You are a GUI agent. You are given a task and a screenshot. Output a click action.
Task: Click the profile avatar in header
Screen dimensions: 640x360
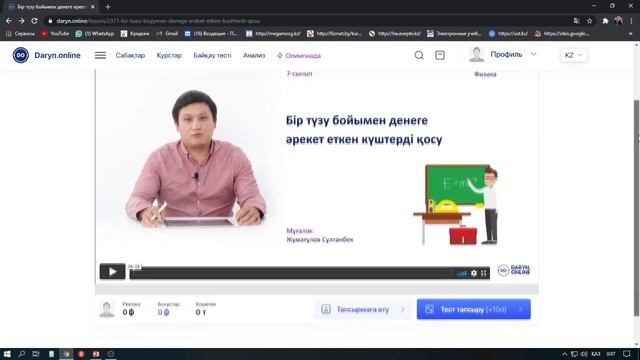pyautogui.click(x=476, y=54)
